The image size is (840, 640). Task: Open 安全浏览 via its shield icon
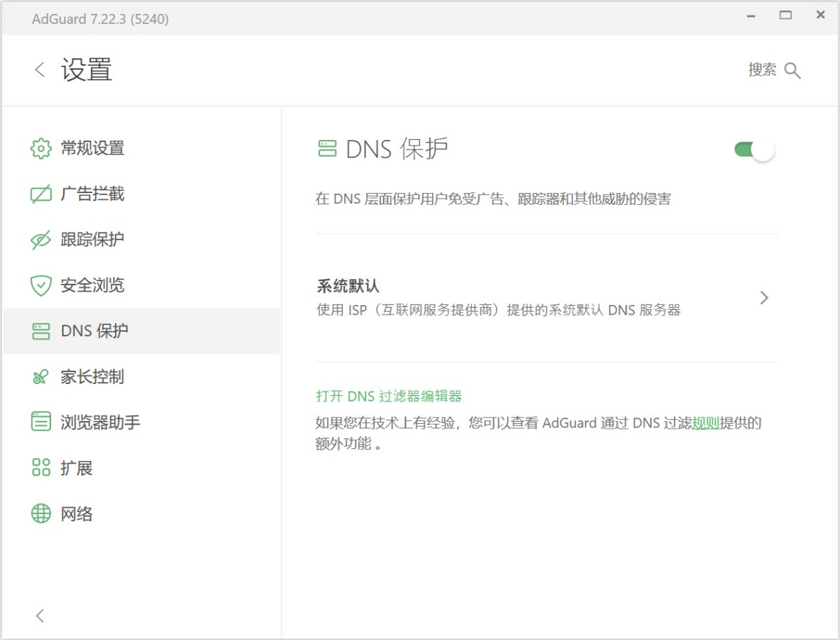tap(41, 285)
